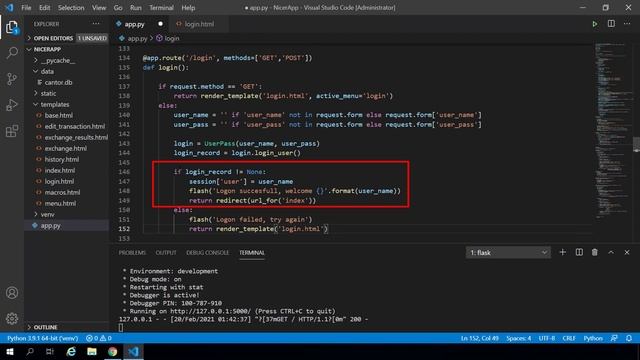This screenshot has height=360, width=640.
Task: Open the Source Control view
Action: [12, 79]
